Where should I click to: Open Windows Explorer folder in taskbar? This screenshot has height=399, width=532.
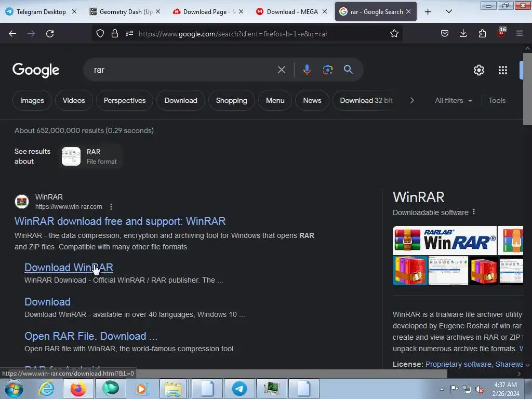click(173, 389)
